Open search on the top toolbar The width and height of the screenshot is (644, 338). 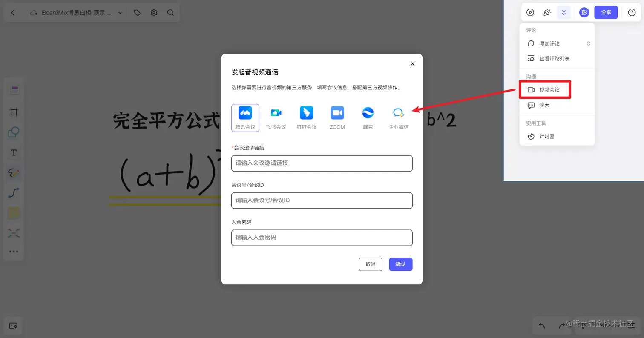(x=170, y=12)
